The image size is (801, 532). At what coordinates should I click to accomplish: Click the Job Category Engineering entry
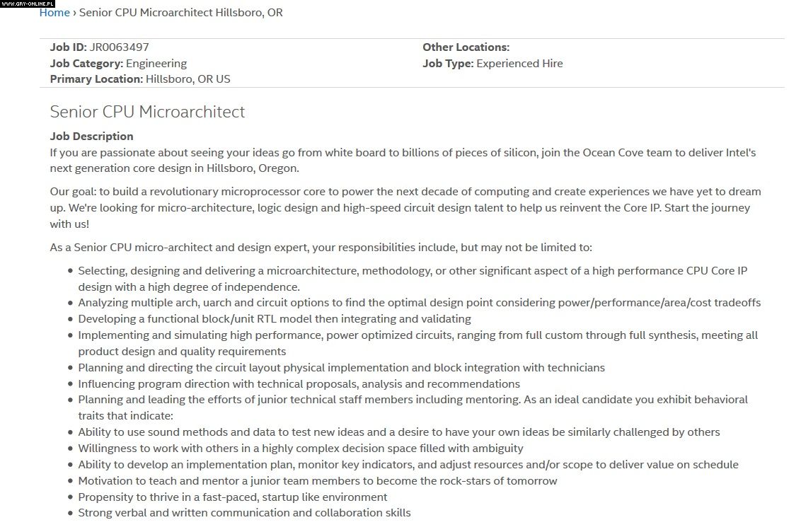coord(118,64)
